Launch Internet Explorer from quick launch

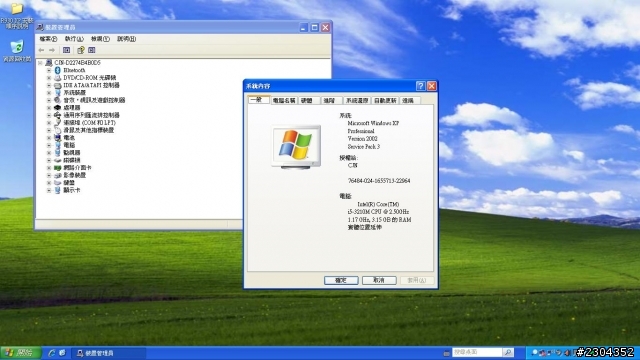pyautogui.click(x=52, y=353)
